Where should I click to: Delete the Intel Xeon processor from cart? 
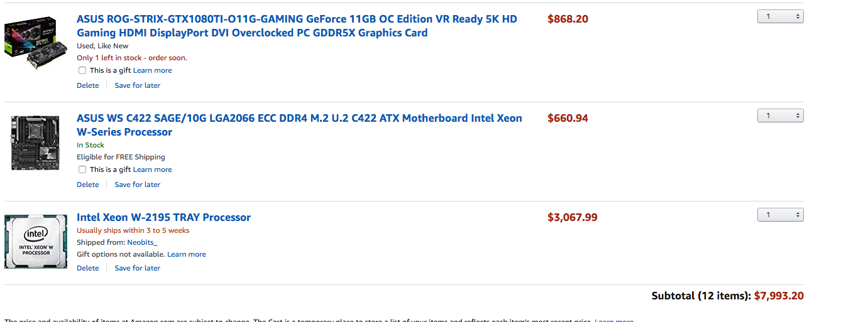[88, 268]
